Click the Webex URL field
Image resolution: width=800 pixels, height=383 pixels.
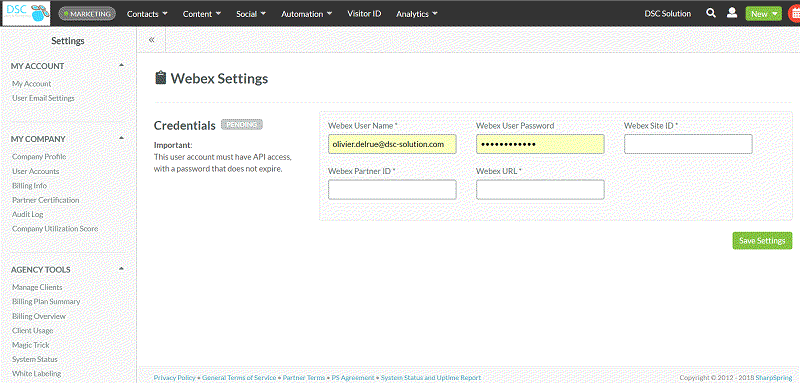point(540,190)
